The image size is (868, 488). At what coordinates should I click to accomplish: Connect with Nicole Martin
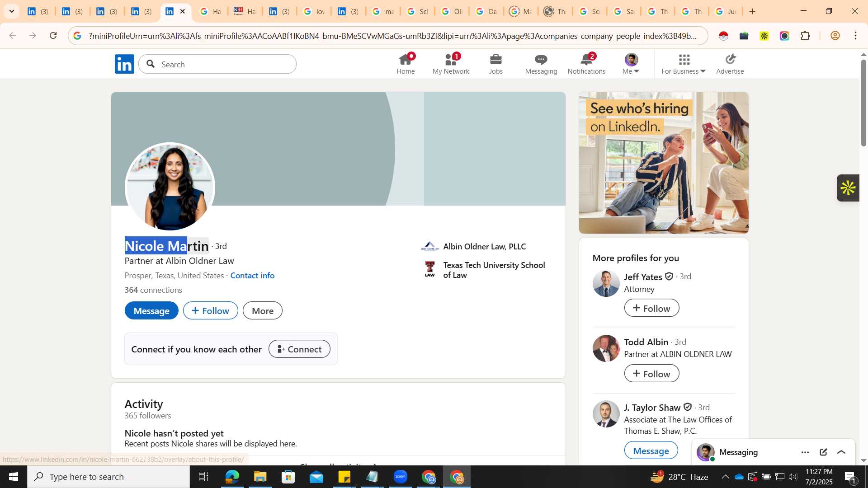[299, 349]
